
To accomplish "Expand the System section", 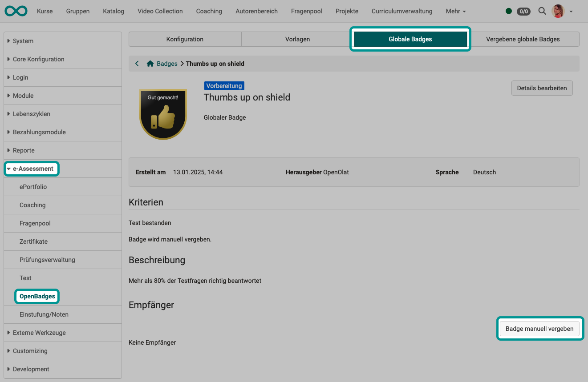I will click(24, 41).
